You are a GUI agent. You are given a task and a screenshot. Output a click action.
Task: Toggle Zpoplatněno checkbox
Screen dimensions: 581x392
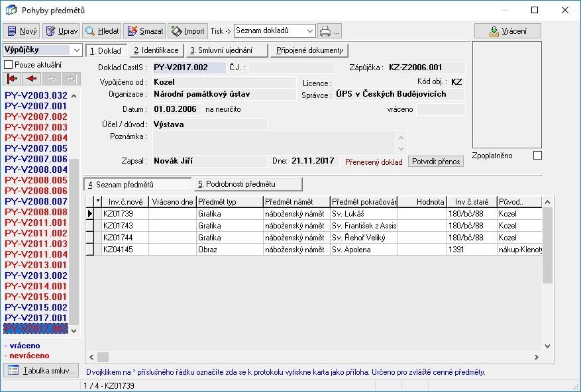[537, 156]
